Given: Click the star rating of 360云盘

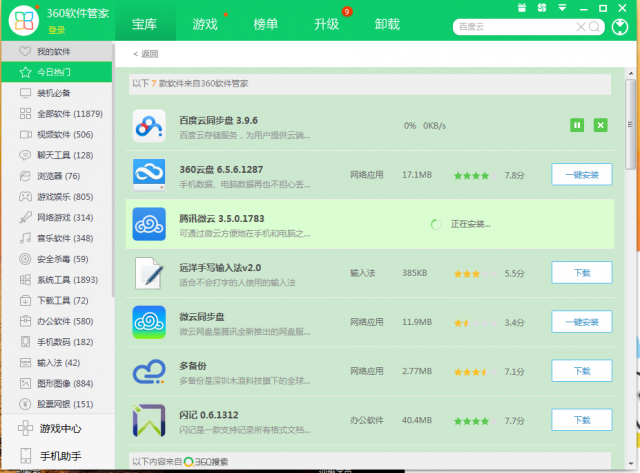Looking at the screenshot, I should click(475, 176).
